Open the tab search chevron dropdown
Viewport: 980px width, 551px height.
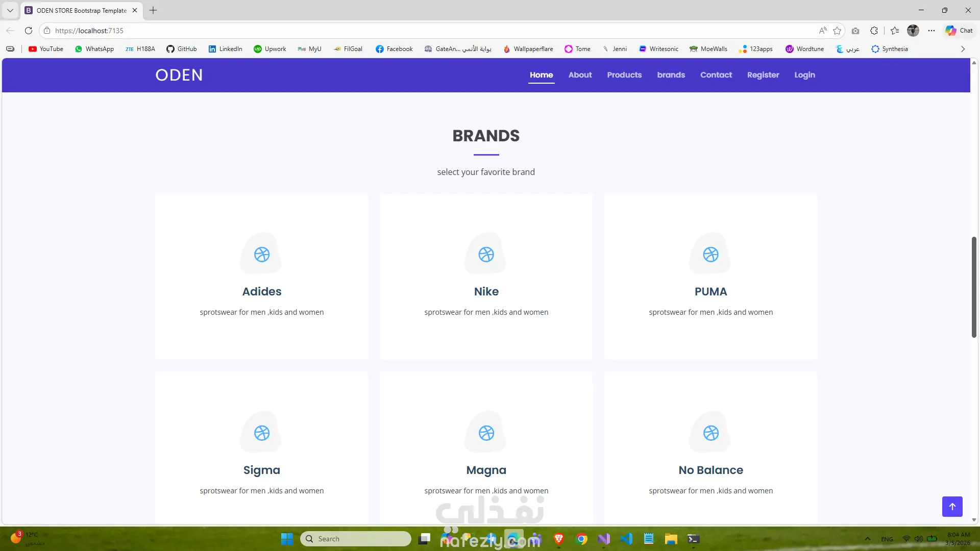click(x=10, y=10)
